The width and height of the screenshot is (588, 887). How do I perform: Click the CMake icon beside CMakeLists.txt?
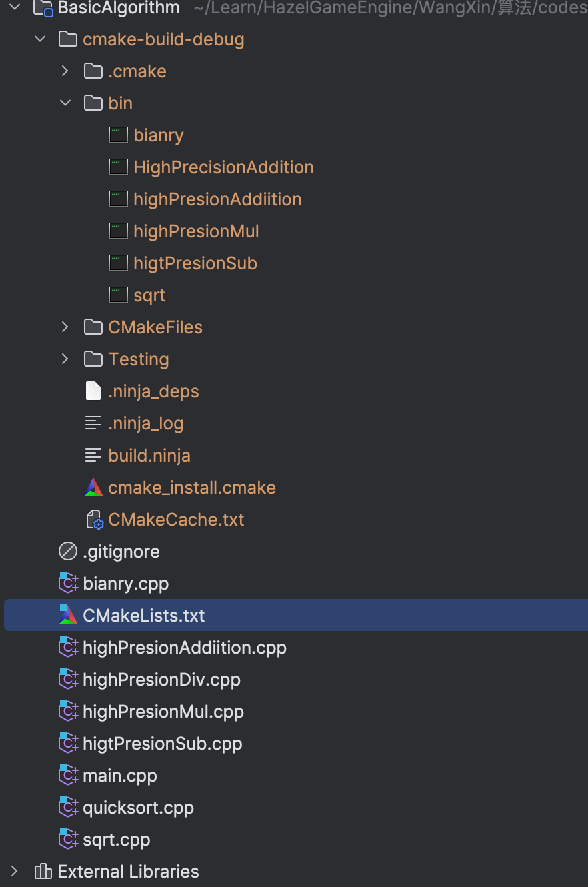(x=68, y=616)
